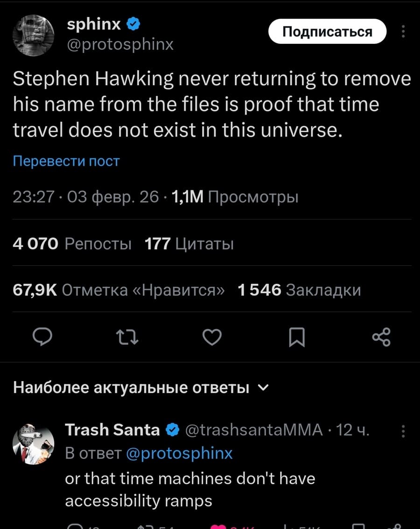The height and width of the screenshot is (529, 420).
Task: Bookmark the post via bookmark icon
Action: [297, 337]
